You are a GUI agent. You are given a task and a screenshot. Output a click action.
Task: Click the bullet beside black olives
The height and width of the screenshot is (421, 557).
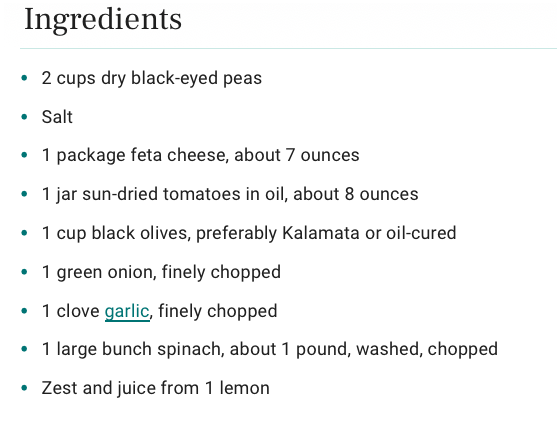[25, 233]
